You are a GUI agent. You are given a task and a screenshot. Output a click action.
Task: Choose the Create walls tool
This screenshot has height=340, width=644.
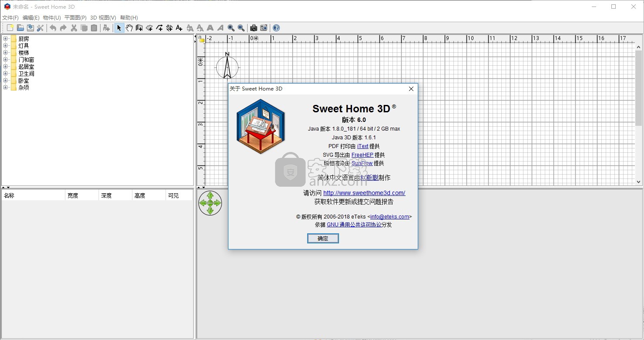click(139, 28)
